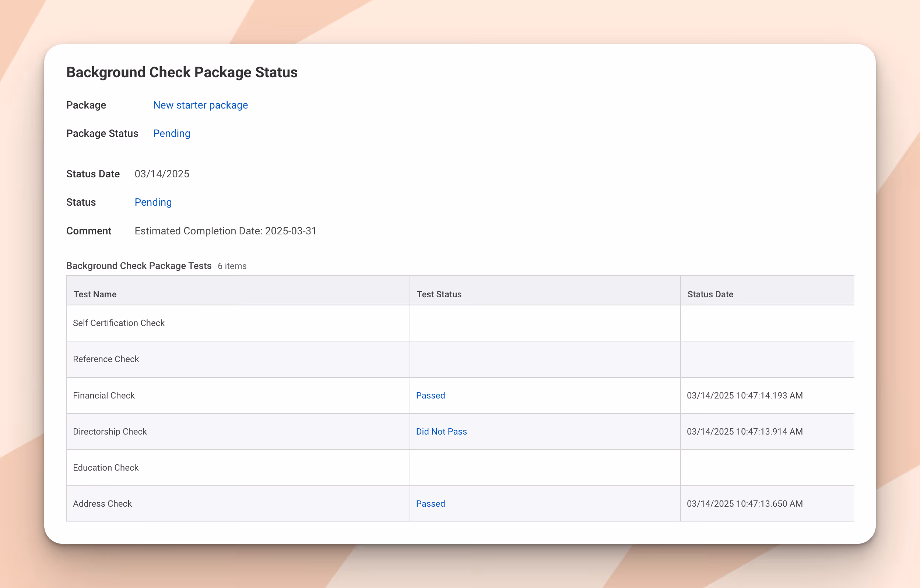The width and height of the screenshot is (920, 588).
Task: Click the Status Pending link
Action: (153, 202)
